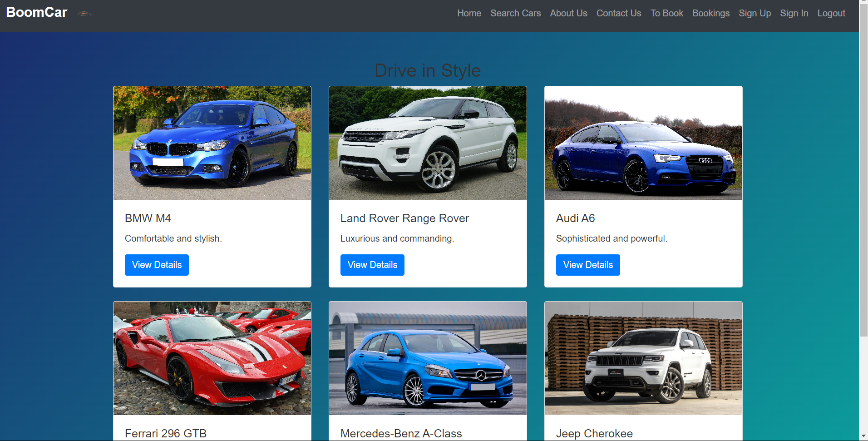Open the To Book page
The image size is (868, 441).
pyautogui.click(x=666, y=14)
